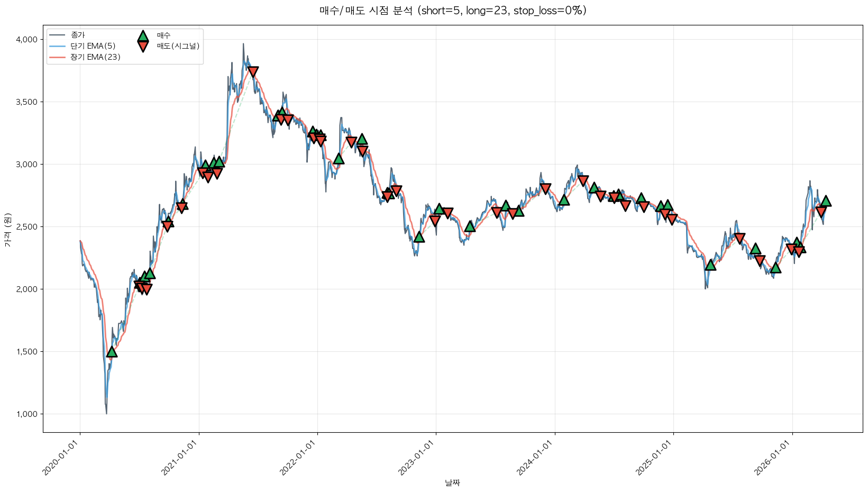This screenshot has width=868, height=492.
Task: Click the blue 단기 EMA(5) legend line
Action: click(57, 46)
